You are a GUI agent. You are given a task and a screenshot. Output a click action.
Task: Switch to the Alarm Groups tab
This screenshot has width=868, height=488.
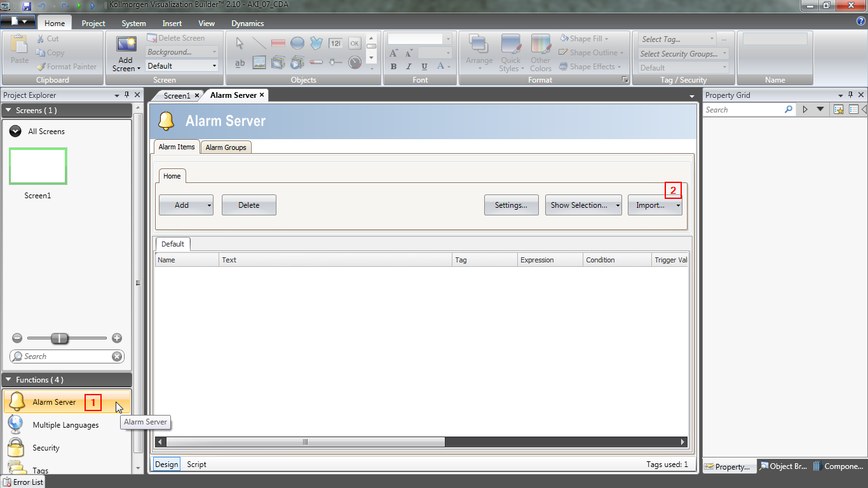pos(226,147)
